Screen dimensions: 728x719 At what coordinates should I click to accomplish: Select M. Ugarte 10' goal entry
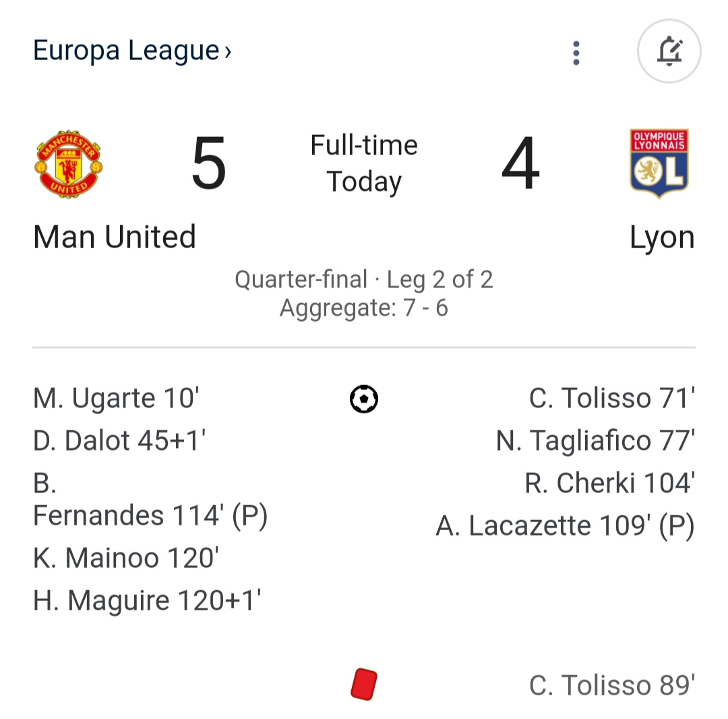116,399
